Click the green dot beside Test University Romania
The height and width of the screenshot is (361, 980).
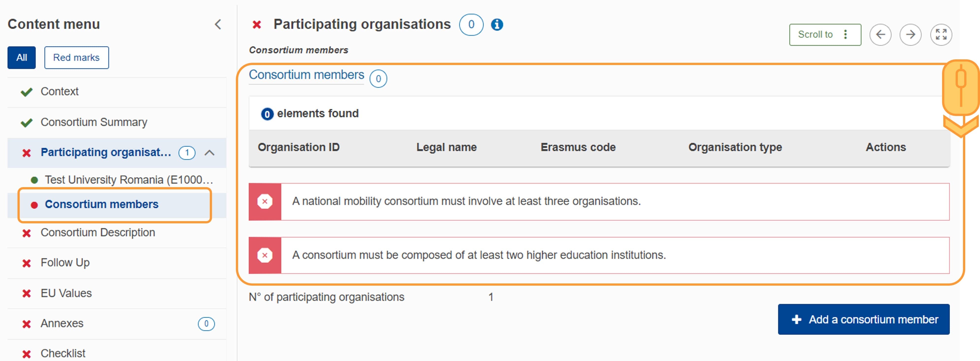click(34, 180)
